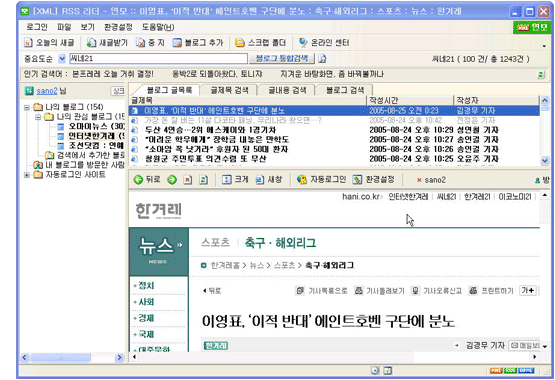Open the 도움말(H) menu

coord(158,27)
